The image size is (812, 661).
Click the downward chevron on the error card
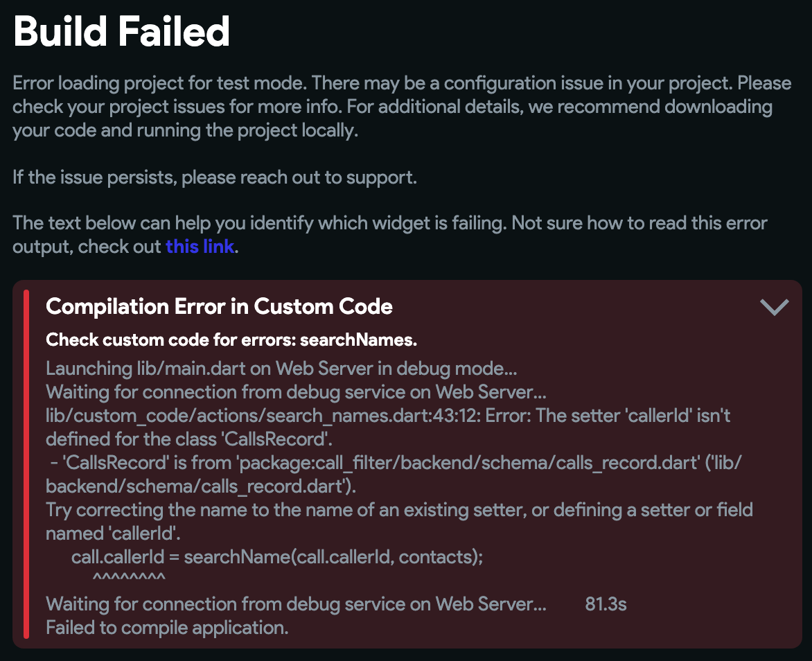pyautogui.click(x=775, y=307)
